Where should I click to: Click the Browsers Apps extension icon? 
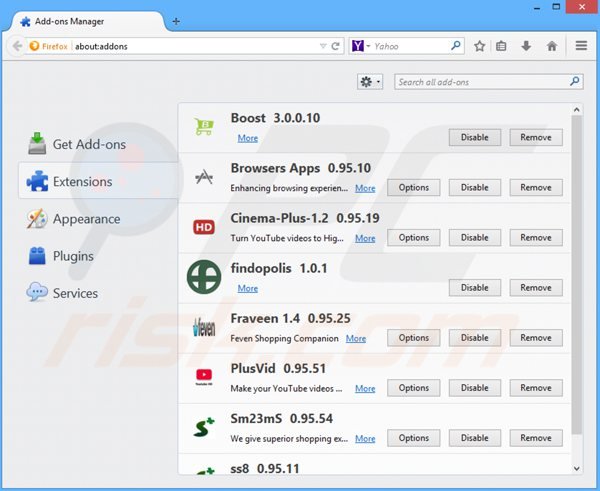click(204, 177)
